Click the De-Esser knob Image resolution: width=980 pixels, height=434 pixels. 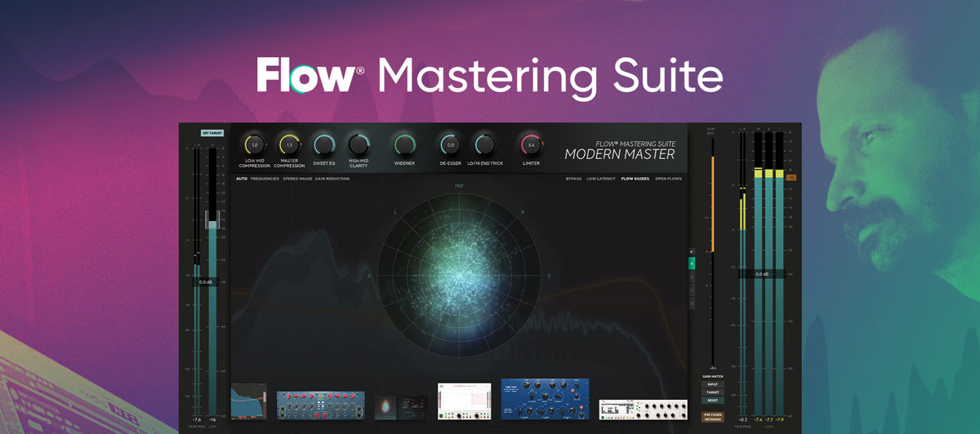click(x=450, y=145)
